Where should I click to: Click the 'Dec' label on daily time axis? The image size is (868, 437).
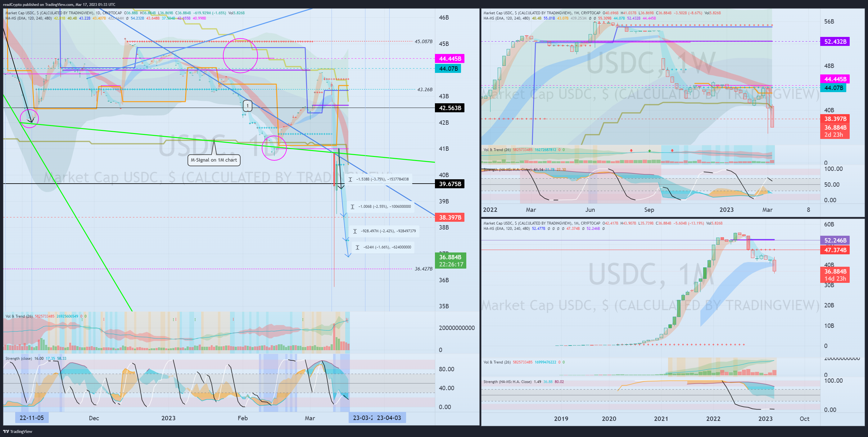(94, 418)
